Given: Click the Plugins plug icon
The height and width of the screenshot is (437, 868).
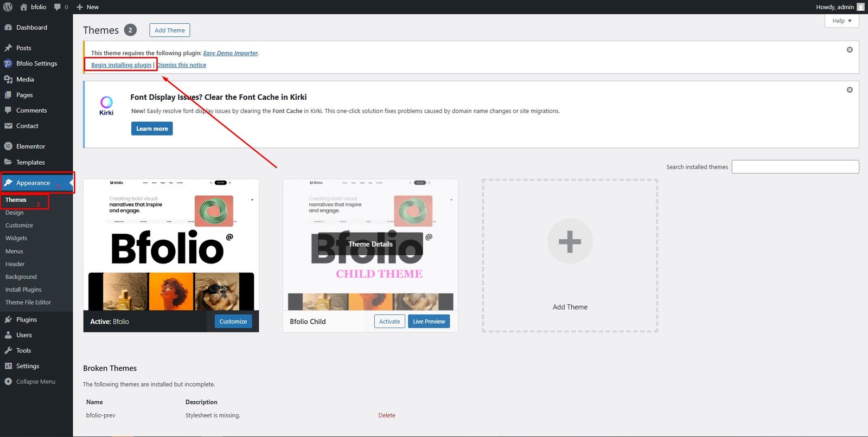Looking at the screenshot, I should [8, 319].
